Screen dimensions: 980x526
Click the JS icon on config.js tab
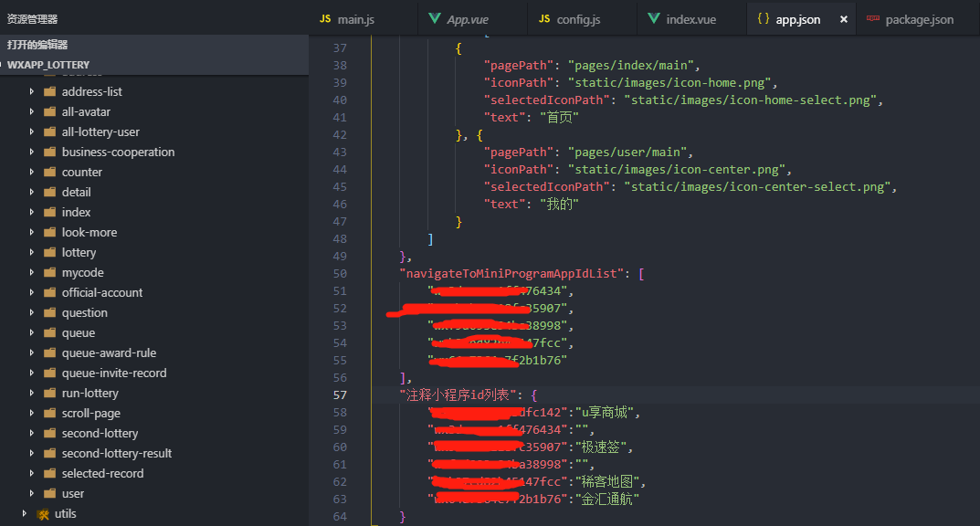544,19
